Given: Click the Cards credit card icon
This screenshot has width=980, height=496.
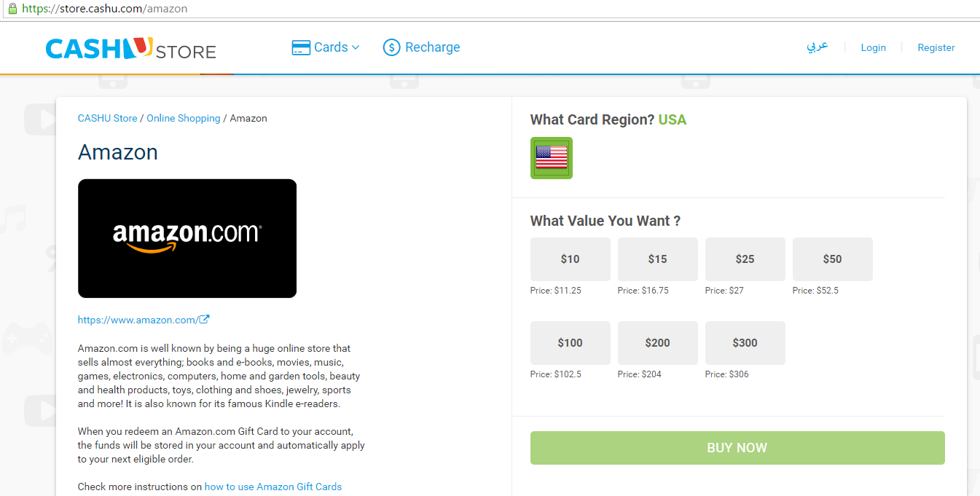Looking at the screenshot, I should [x=301, y=48].
